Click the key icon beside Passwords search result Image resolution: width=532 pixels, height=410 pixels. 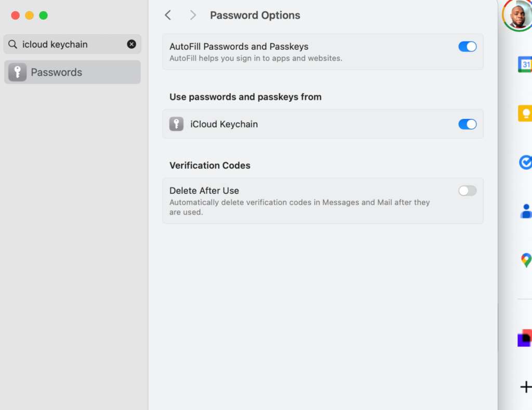tap(17, 72)
